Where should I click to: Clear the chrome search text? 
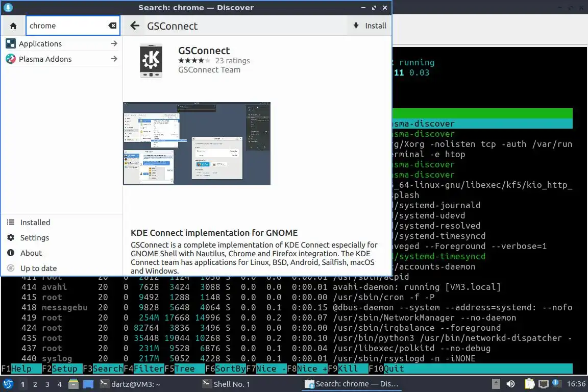(112, 26)
